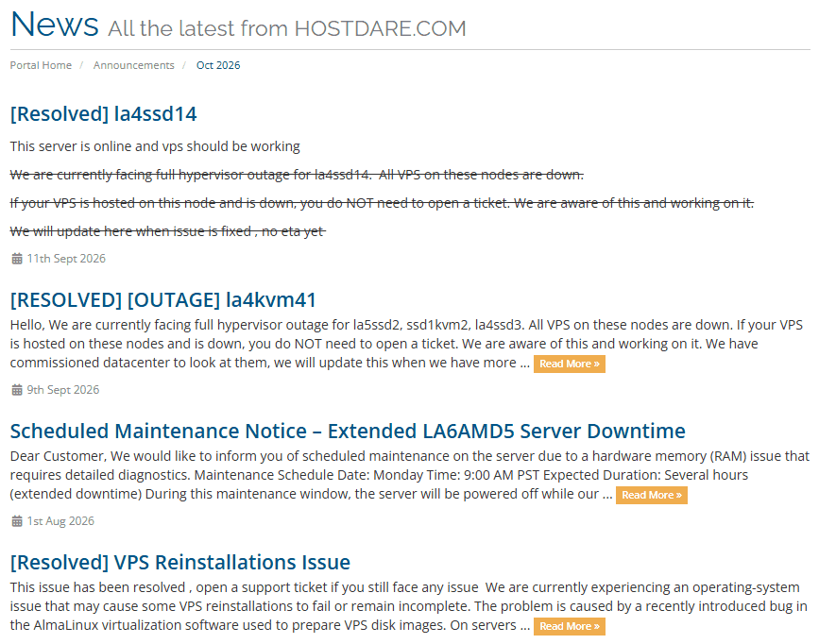The height and width of the screenshot is (644, 819).
Task: Click the struck-through line "If your VPS is hosted on this node"
Action: 382,203
